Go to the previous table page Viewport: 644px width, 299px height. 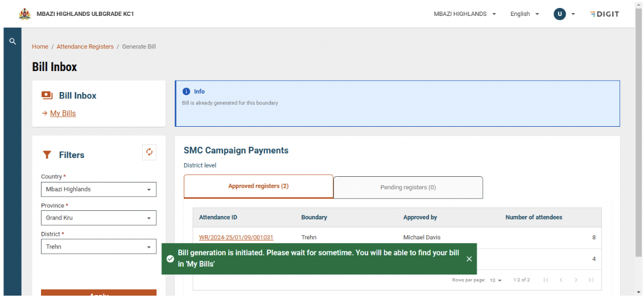[x=561, y=280]
